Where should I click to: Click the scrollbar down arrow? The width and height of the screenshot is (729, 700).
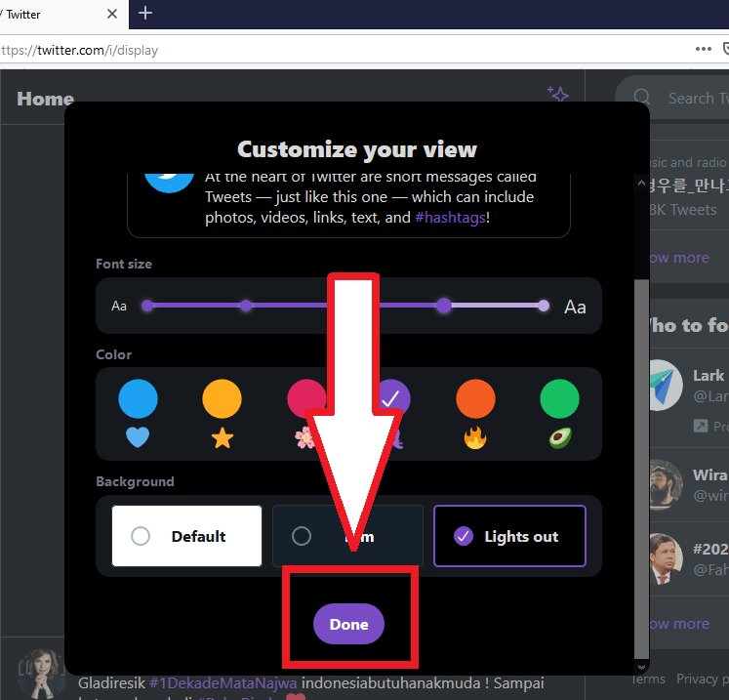[641, 667]
